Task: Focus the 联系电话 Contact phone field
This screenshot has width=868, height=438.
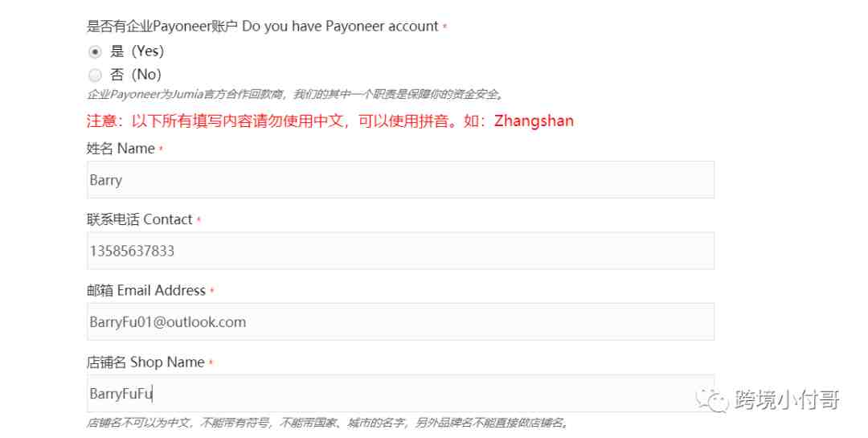Action: point(400,251)
